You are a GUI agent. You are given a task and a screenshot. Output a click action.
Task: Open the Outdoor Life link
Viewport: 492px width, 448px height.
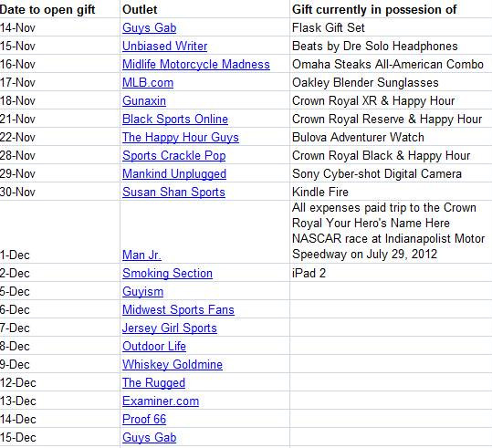[154, 347]
